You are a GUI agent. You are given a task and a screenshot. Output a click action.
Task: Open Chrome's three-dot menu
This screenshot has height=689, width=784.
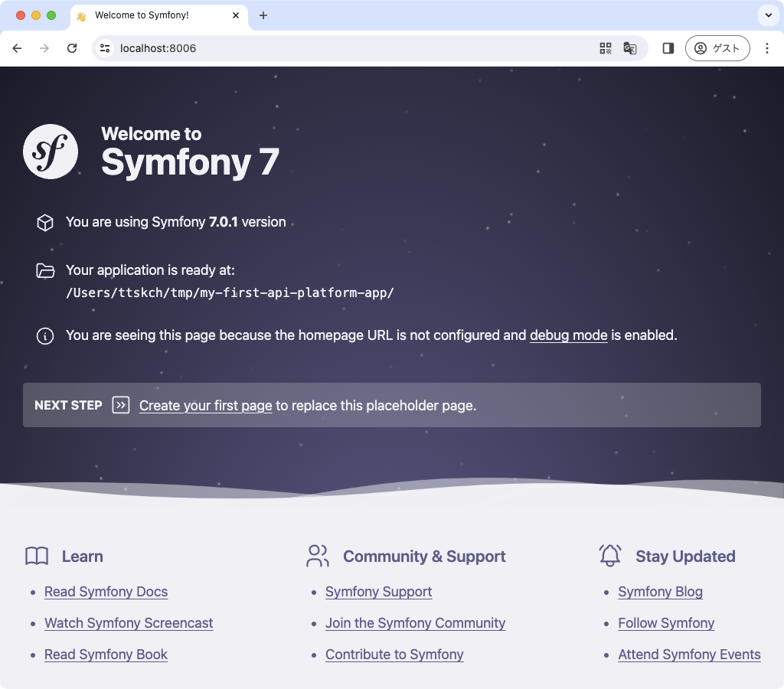767,48
